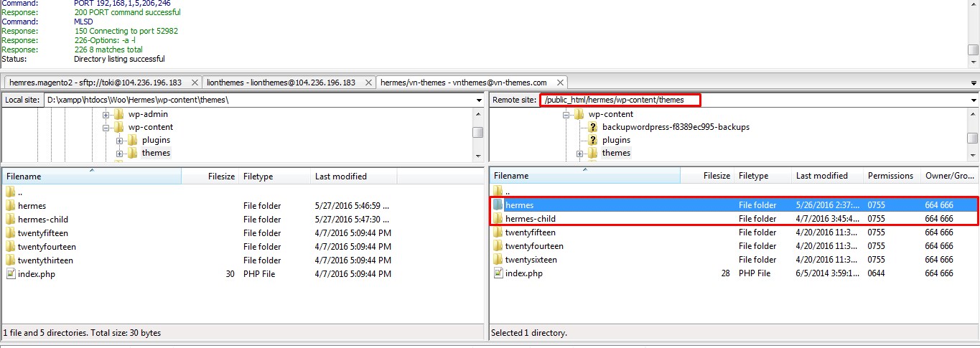
Task: Click remote index.php filesize 28
Action: 725,273
